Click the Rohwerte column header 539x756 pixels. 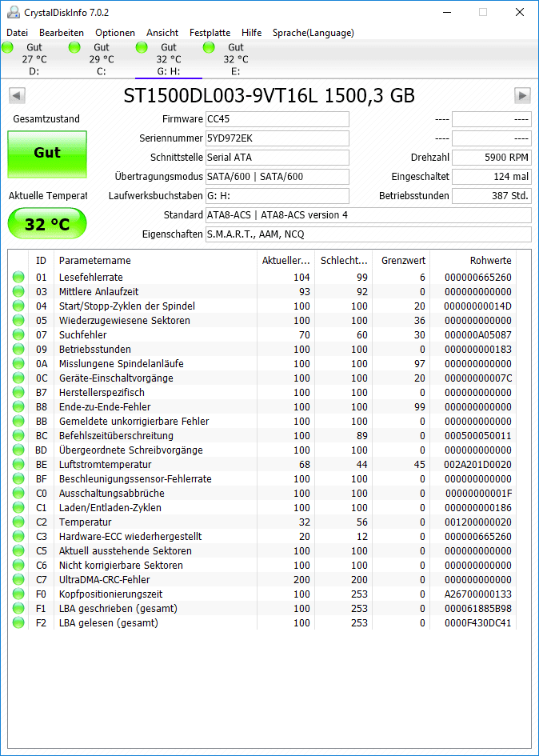tap(473, 260)
